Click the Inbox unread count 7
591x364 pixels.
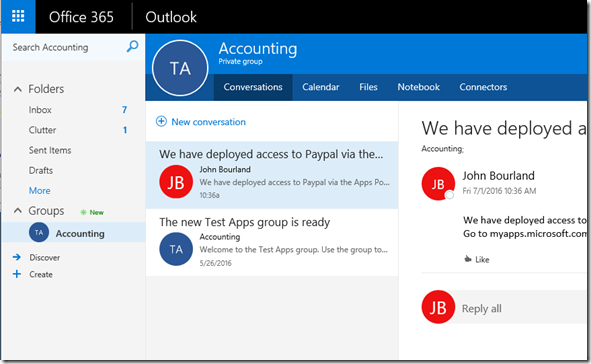coord(124,110)
